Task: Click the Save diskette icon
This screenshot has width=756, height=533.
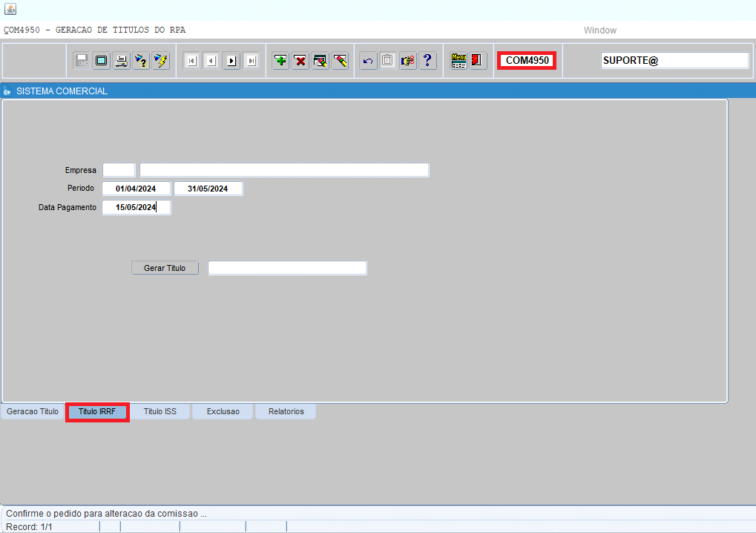Action: [x=82, y=61]
